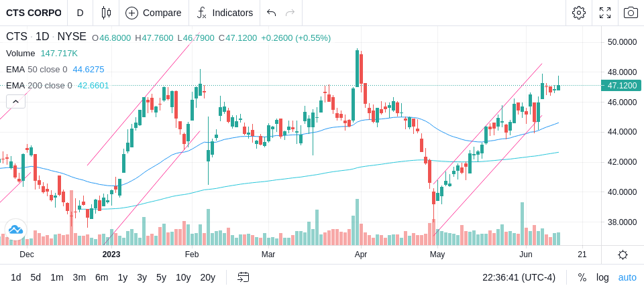Undo the last chart action
644x290 pixels.
271,13
